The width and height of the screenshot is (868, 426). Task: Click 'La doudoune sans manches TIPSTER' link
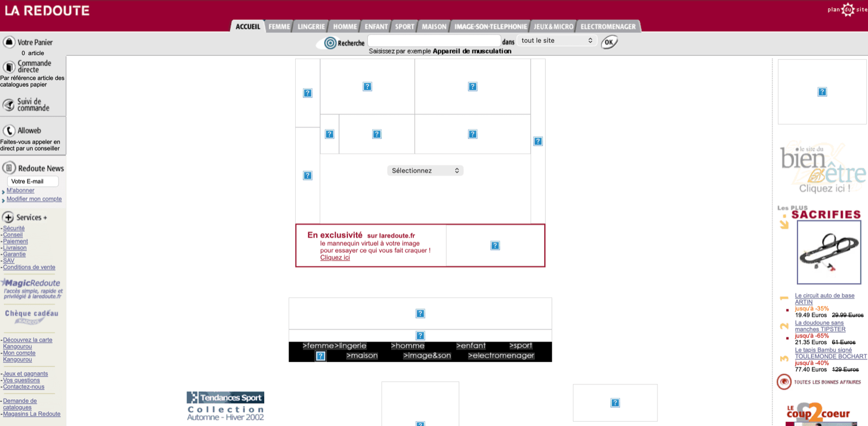tap(820, 326)
